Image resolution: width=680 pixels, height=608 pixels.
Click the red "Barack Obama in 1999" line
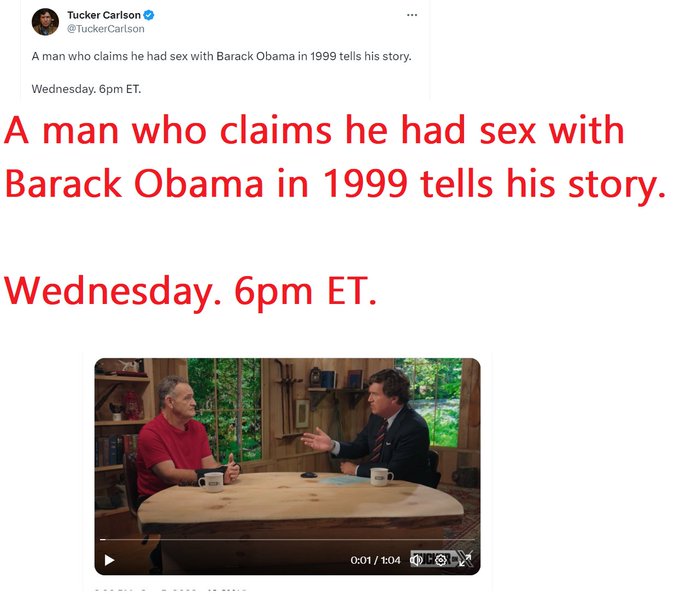click(x=334, y=186)
